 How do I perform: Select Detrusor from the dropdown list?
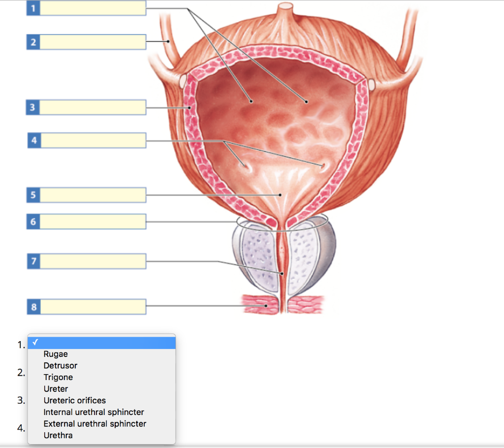(61, 365)
